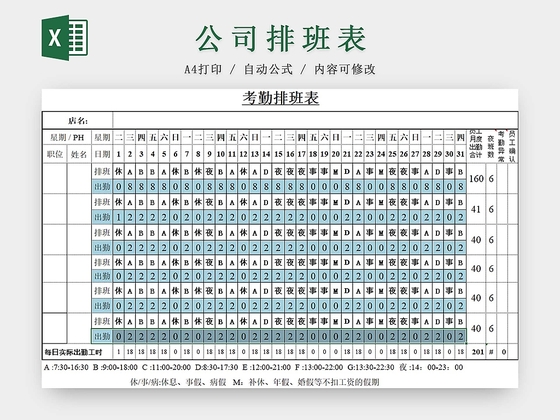Click date header cell 21
Image resolution: width=560 pixels, height=420 pixels.
coord(347,154)
